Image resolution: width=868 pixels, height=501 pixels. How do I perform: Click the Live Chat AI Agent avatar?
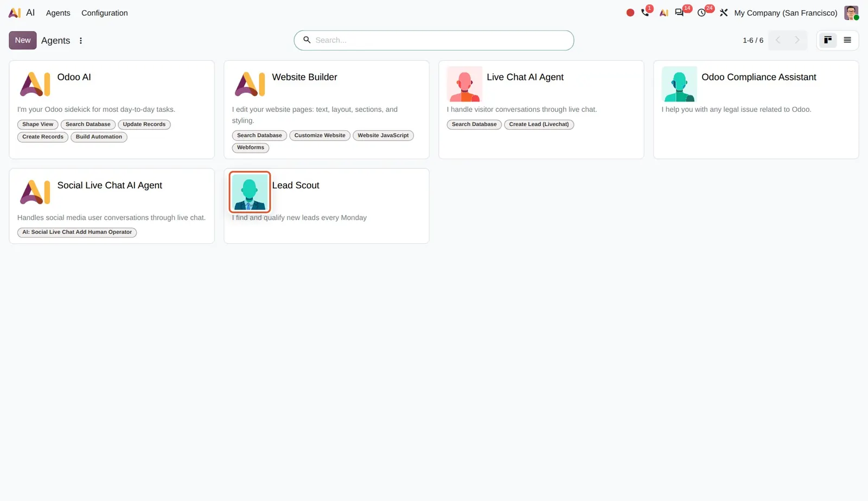pos(464,84)
